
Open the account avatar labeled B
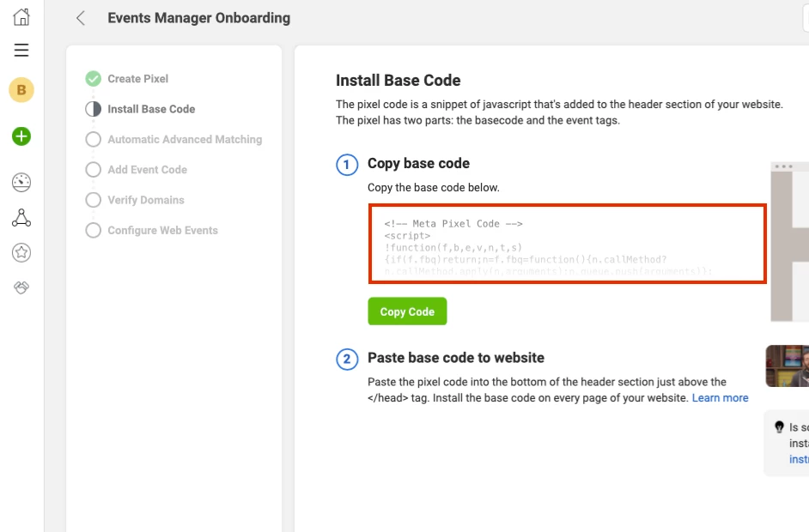pos(21,90)
